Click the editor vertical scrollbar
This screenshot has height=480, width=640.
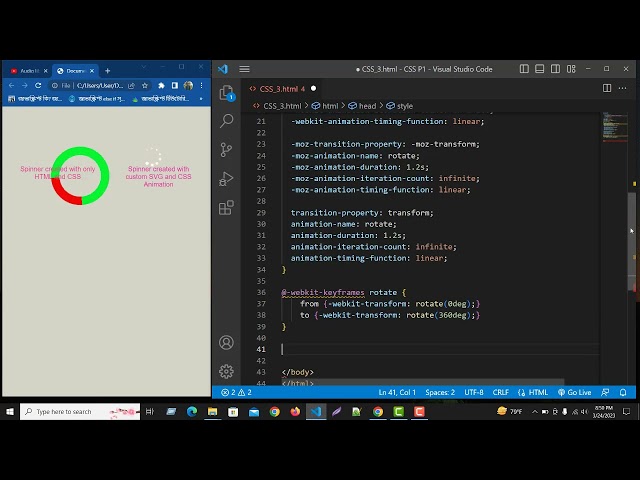pyautogui.click(x=631, y=241)
